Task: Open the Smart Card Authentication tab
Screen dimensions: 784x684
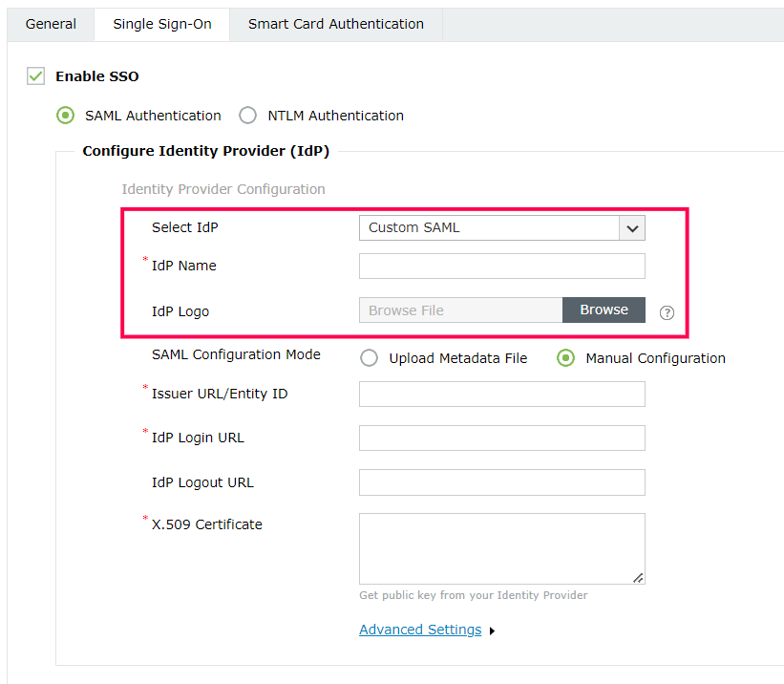Action: click(x=336, y=24)
